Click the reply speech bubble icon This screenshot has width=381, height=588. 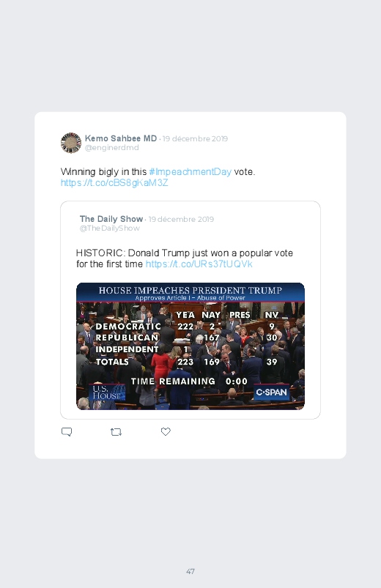click(x=67, y=432)
